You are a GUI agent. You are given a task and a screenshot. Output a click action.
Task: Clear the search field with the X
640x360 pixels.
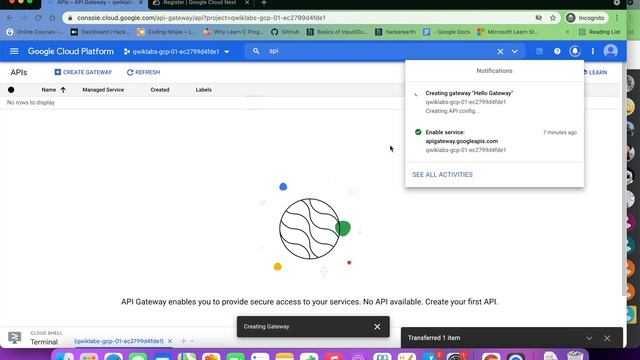(x=500, y=52)
